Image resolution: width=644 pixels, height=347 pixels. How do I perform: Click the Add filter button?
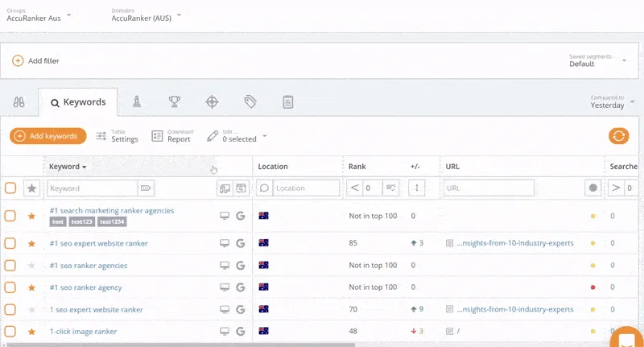point(35,60)
